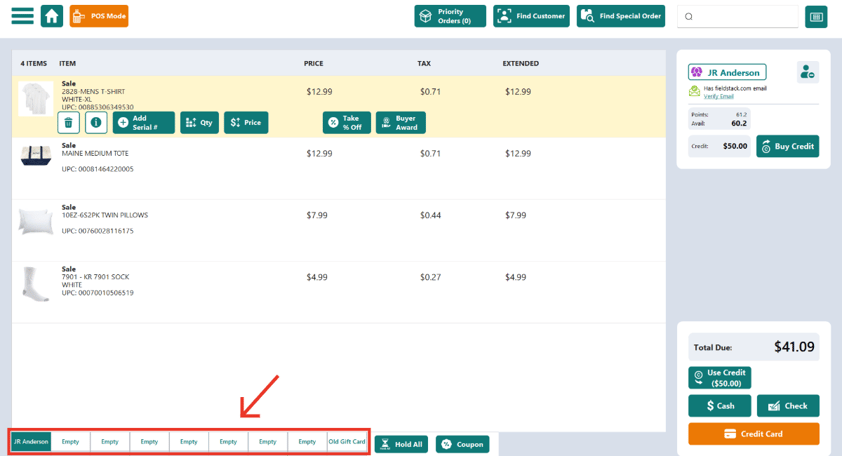
Task: Add Serial # to selected item
Action: 143,122
